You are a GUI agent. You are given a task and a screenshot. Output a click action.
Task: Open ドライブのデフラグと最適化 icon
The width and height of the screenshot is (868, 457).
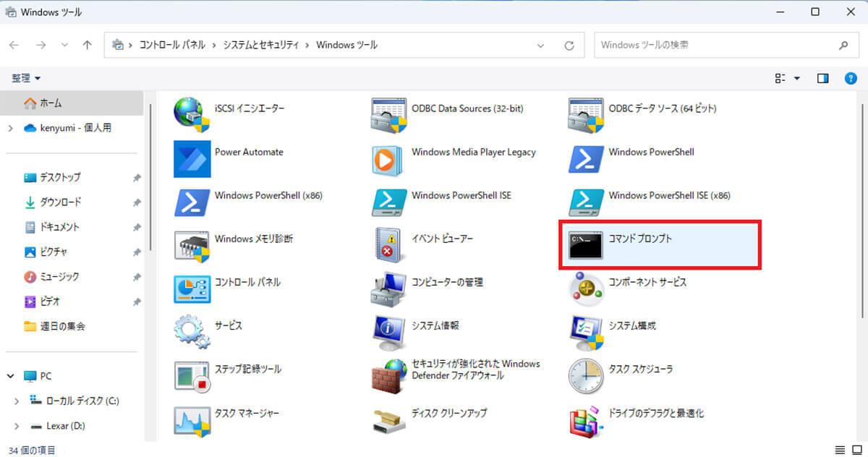click(586, 420)
